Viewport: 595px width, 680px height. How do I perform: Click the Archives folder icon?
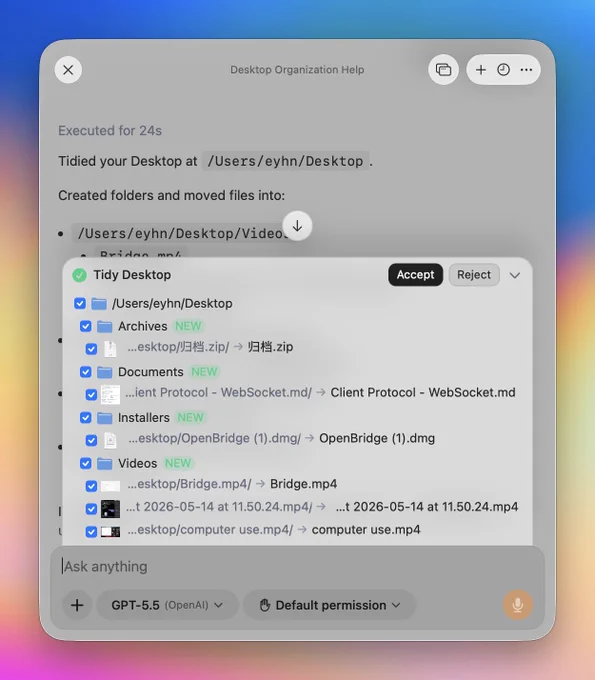[105, 326]
